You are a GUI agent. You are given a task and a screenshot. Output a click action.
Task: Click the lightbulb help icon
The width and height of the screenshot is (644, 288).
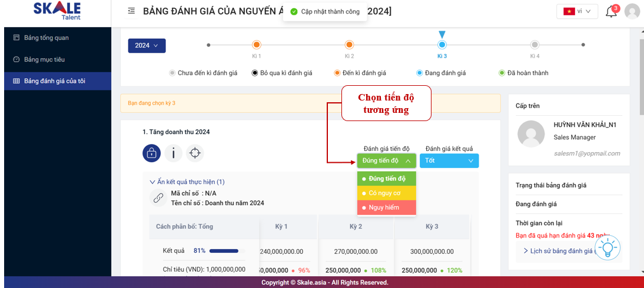[607, 249]
